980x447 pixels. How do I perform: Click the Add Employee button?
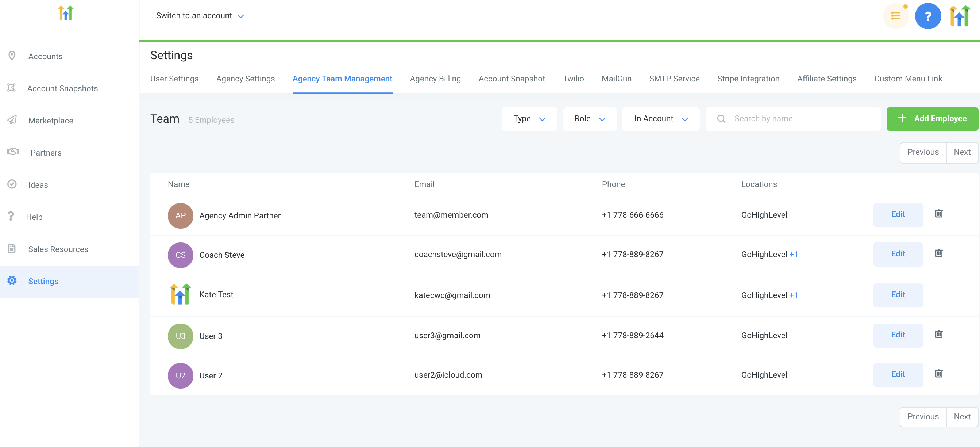click(x=932, y=119)
